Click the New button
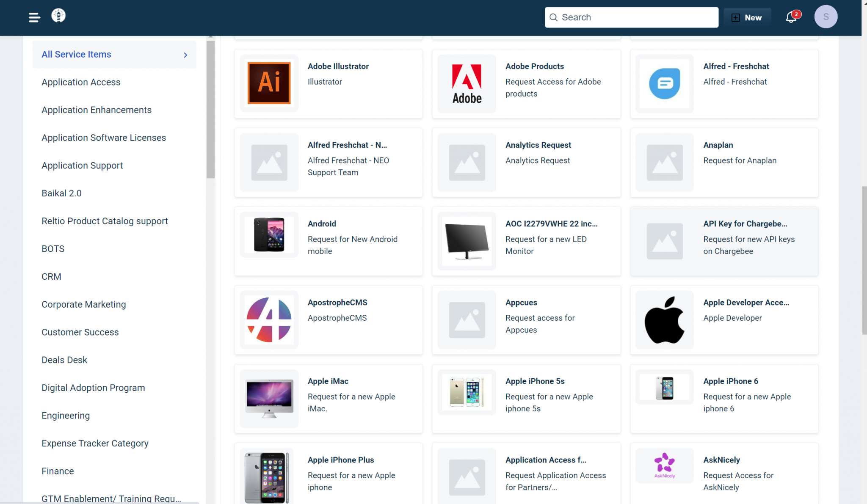The width and height of the screenshot is (867, 504). (748, 17)
